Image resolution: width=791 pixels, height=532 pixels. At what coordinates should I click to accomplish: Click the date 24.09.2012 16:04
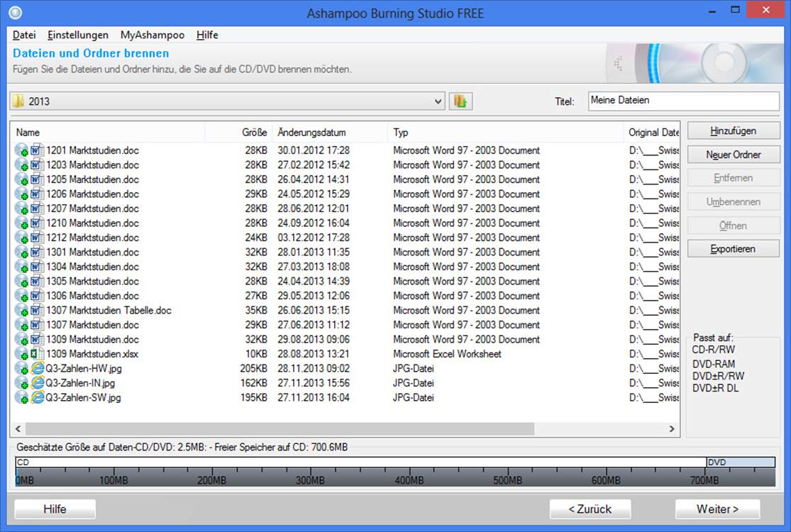pyautogui.click(x=314, y=223)
